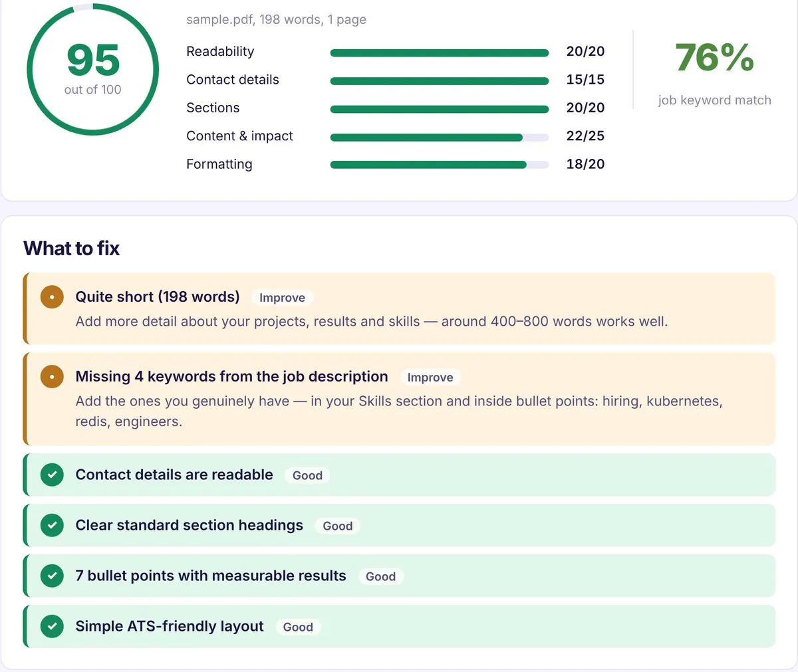Click the 'sample.pdf, 198 words, 1 page' line
Viewport: 798px width, 672px height.
(x=276, y=19)
